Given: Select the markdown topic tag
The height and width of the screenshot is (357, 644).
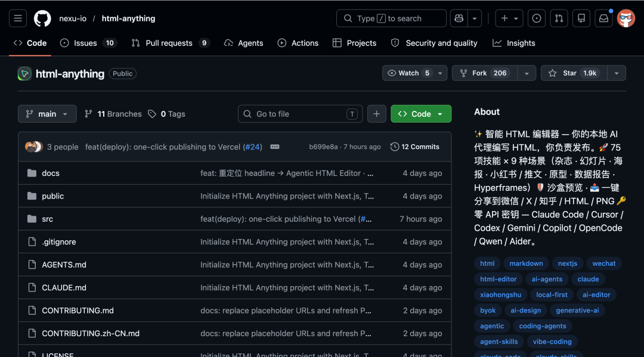Looking at the screenshot, I should 526,263.
